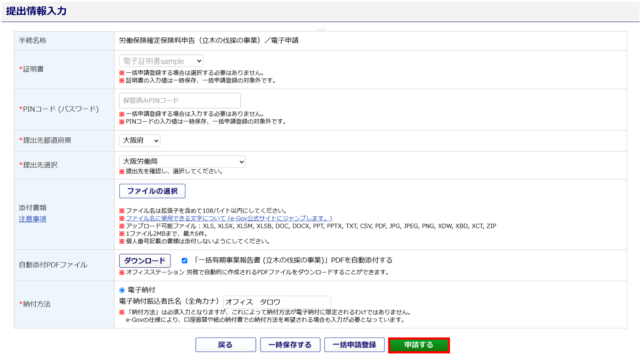Click the 電子納付 label text
641x364 pixels.
(141, 290)
